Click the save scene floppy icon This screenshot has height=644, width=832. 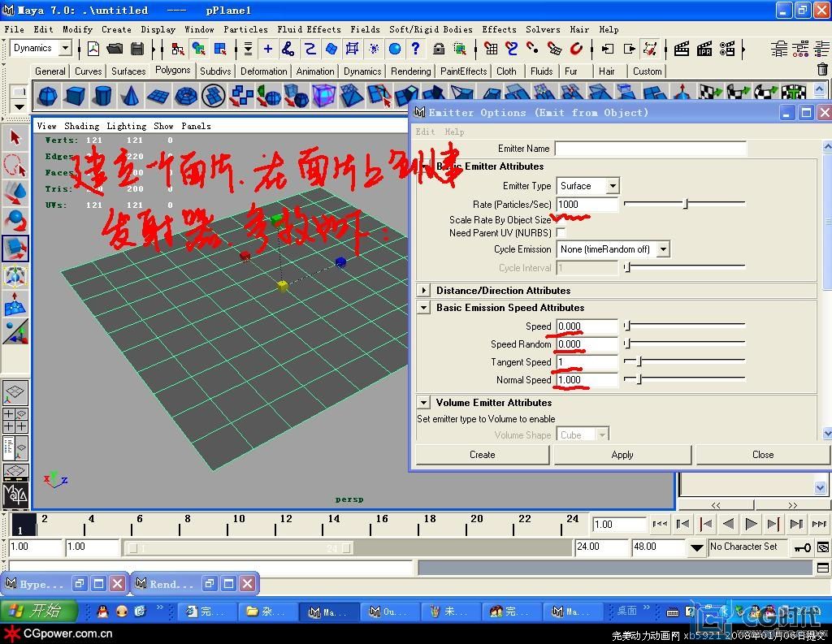click(x=137, y=50)
